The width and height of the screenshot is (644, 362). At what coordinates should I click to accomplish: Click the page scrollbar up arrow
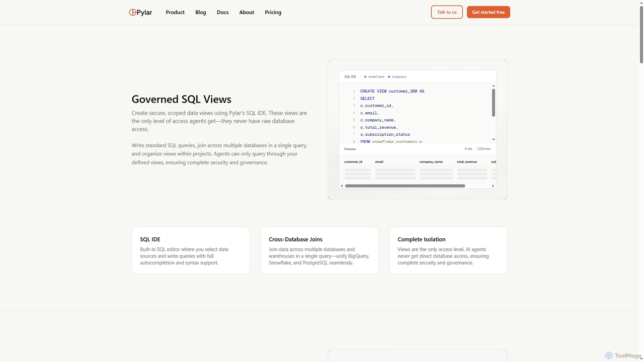click(x=641, y=3)
